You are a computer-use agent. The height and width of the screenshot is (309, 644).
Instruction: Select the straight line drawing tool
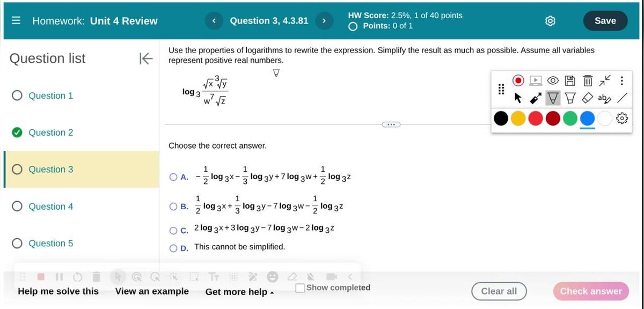[621, 98]
